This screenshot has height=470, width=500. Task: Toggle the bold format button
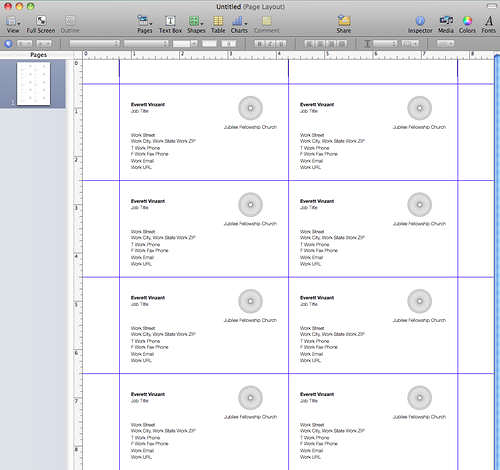259,44
